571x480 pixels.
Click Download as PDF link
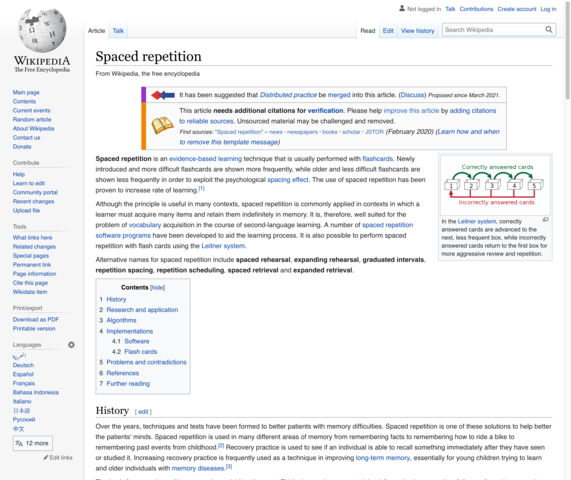(x=36, y=319)
